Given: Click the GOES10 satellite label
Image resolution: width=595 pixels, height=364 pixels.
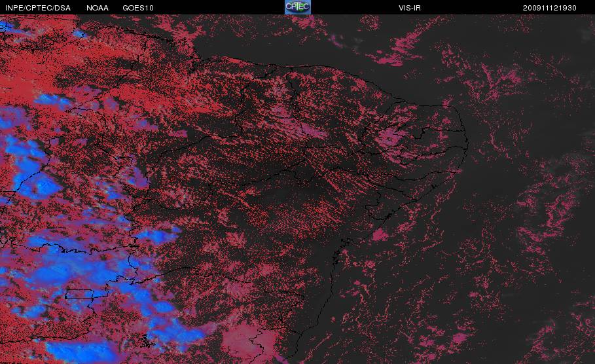Looking at the screenshot, I should tap(137, 8).
